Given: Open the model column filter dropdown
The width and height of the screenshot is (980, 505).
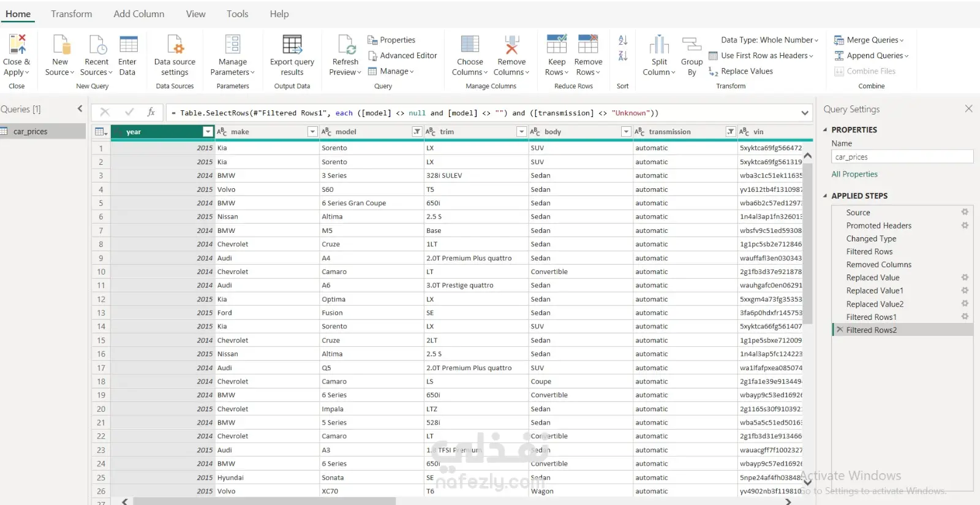Looking at the screenshot, I should (x=417, y=132).
